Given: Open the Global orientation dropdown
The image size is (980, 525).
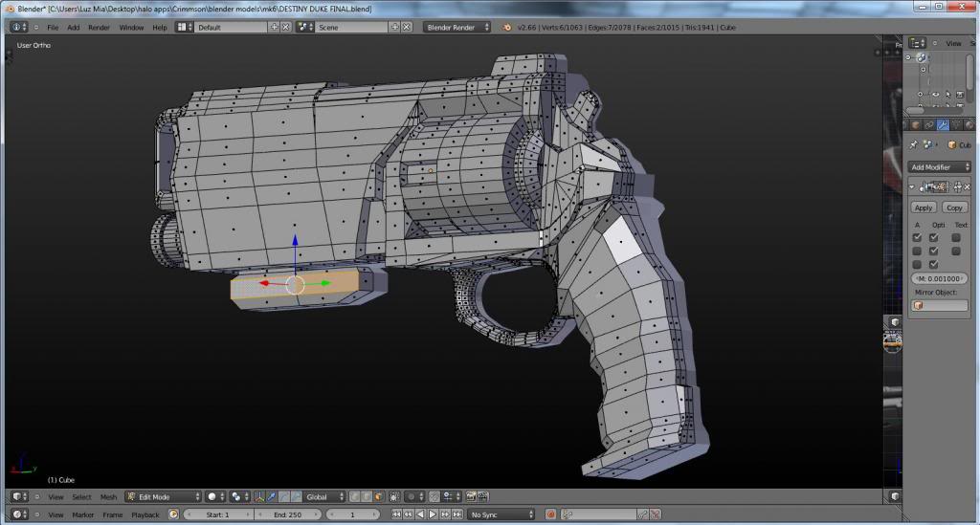Looking at the screenshot, I should [323, 497].
